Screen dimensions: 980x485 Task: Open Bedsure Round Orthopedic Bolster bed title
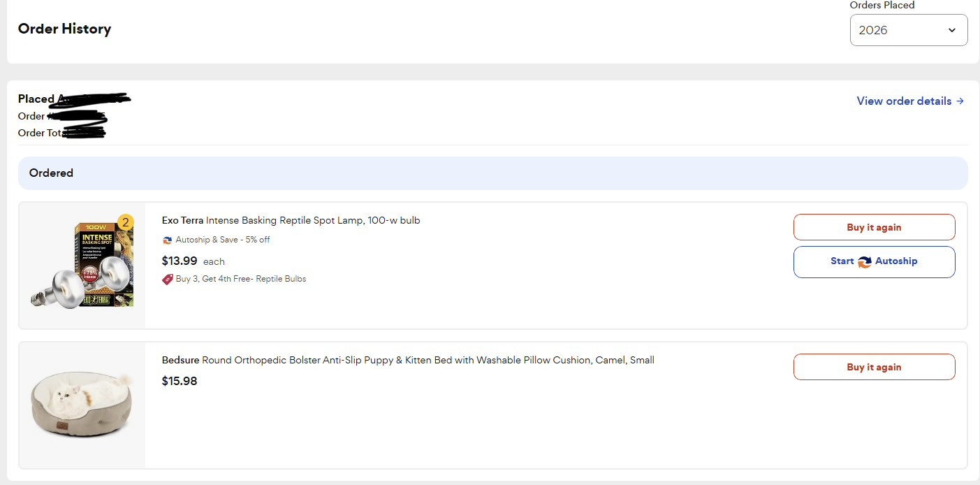point(408,360)
